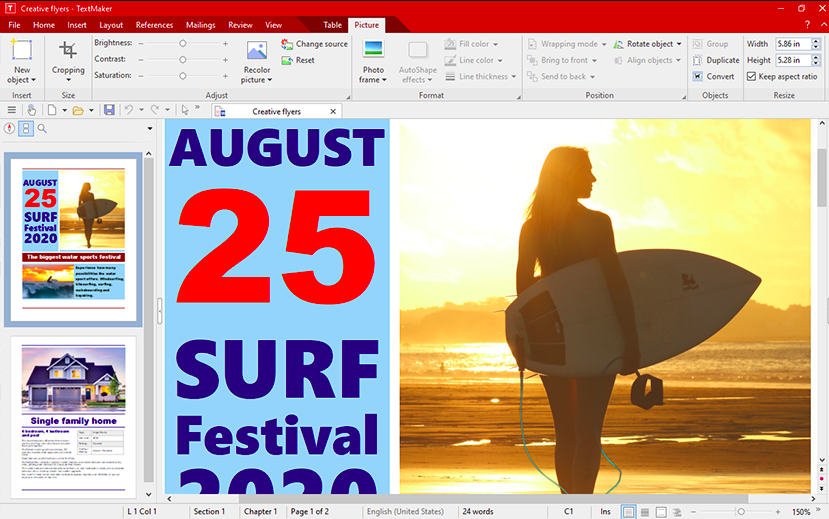Save document with the floppy disk icon

[109, 110]
